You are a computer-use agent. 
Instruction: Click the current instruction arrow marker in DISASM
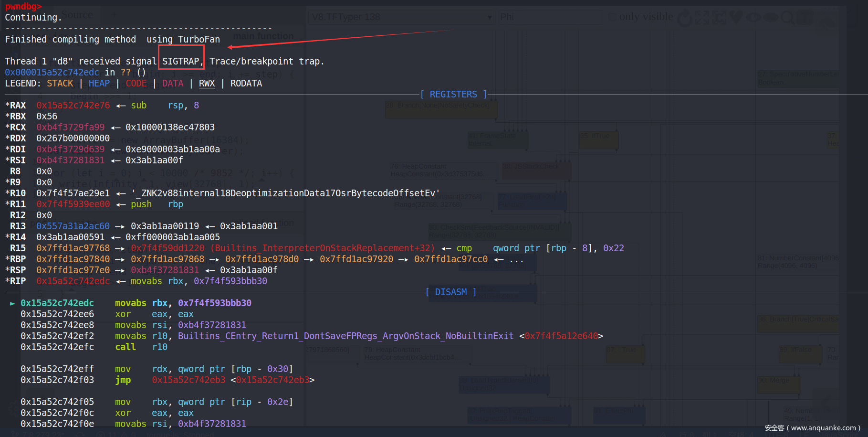tap(12, 303)
